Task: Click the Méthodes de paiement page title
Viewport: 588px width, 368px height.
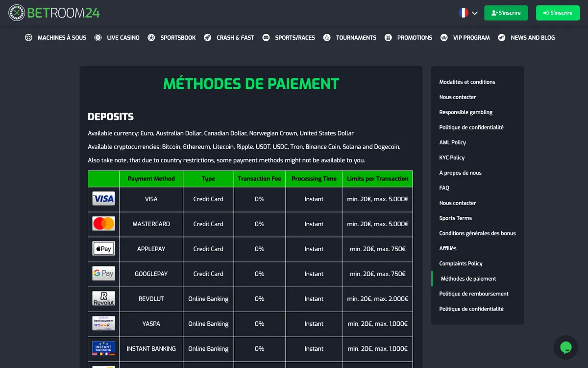Action: 251,84
